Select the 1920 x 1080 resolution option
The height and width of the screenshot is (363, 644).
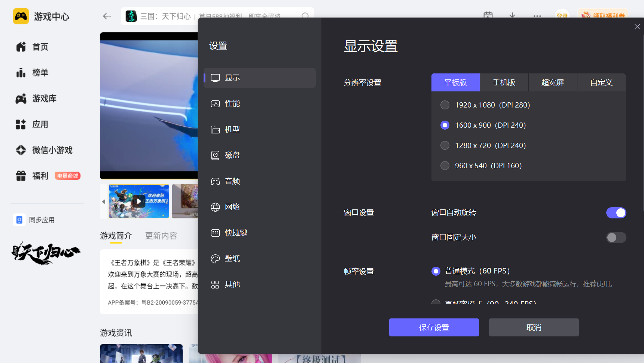click(445, 105)
